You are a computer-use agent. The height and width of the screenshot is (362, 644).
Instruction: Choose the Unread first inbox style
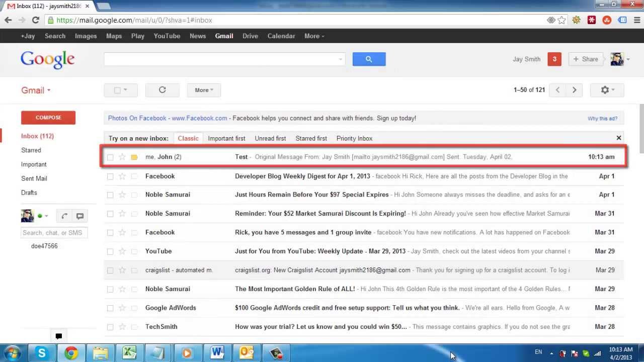point(270,138)
